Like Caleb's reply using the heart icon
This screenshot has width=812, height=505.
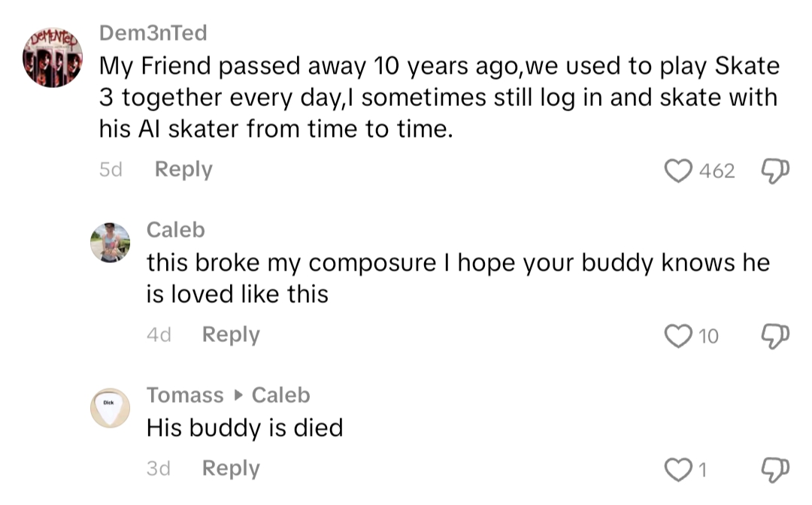[680, 336]
